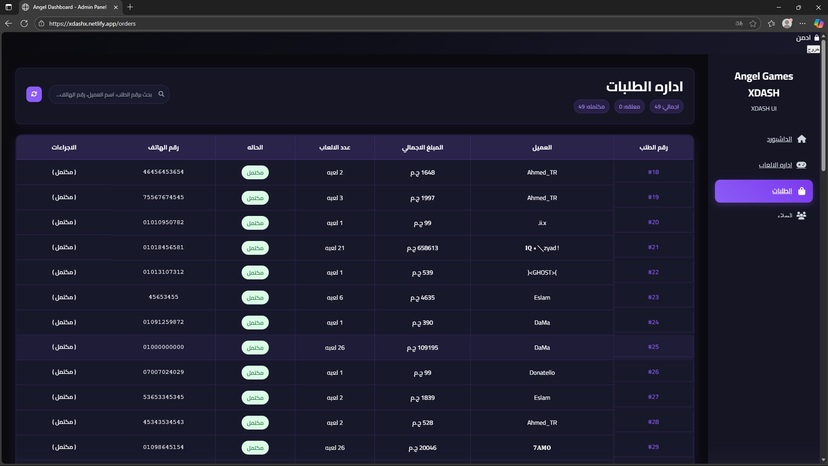Click the 'مكتمله 49' completed filter pill
This screenshot has width=828, height=466.
591,107
